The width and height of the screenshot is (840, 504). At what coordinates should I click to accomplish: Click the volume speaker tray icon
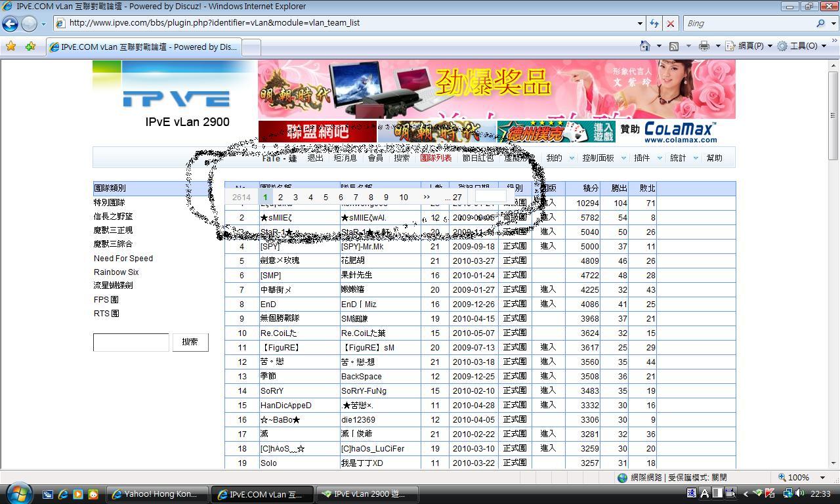[x=799, y=493]
